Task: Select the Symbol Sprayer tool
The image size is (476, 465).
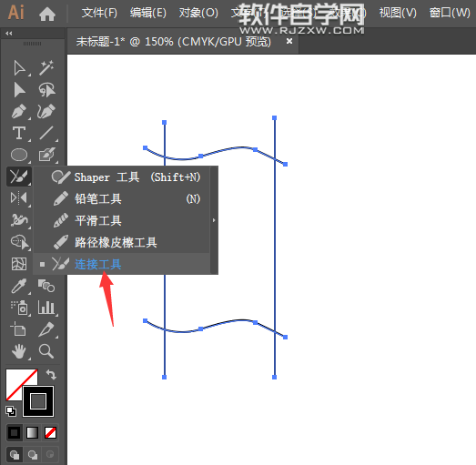Action: coord(19,308)
